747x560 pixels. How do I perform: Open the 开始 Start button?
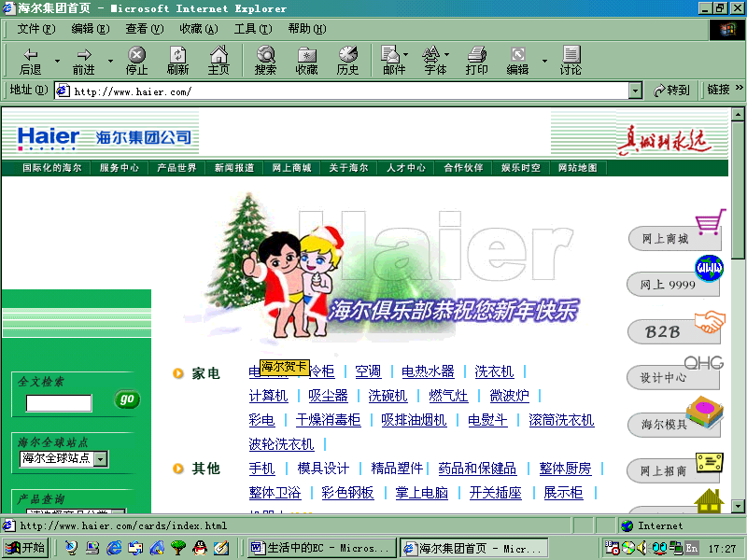click(25, 548)
